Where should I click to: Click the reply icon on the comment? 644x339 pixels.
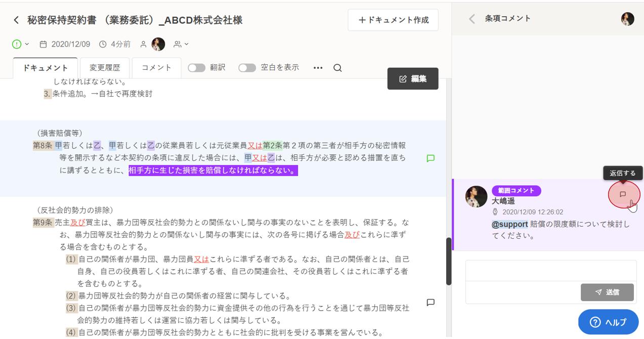(623, 194)
